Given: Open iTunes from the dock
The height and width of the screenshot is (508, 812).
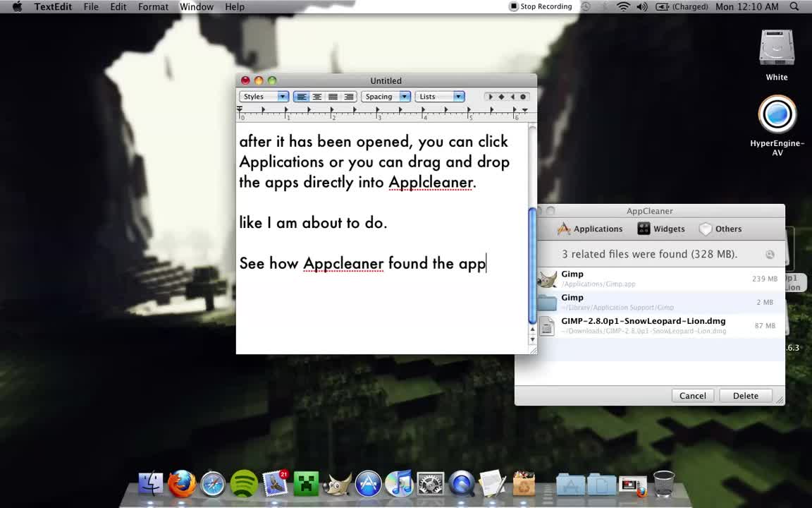Looking at the screenshot, I should coord(399,483).
